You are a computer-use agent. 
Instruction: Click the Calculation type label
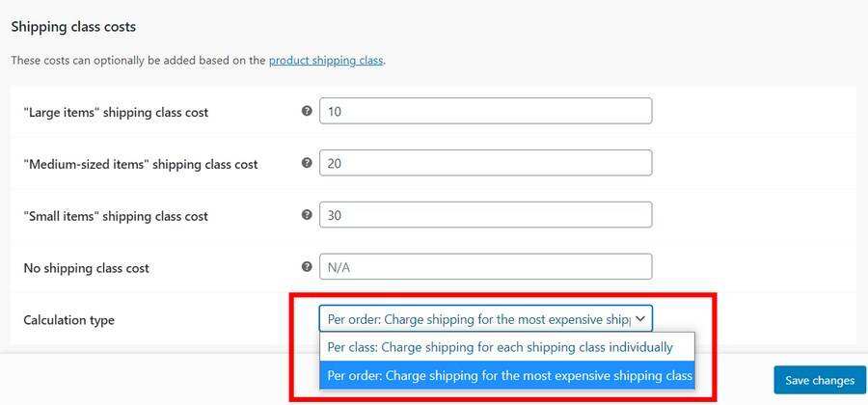(x=68, y=320)
